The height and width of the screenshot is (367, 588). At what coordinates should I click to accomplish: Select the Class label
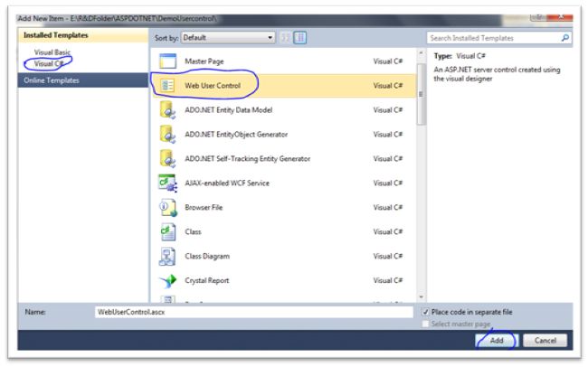click(x=193, y=232)
